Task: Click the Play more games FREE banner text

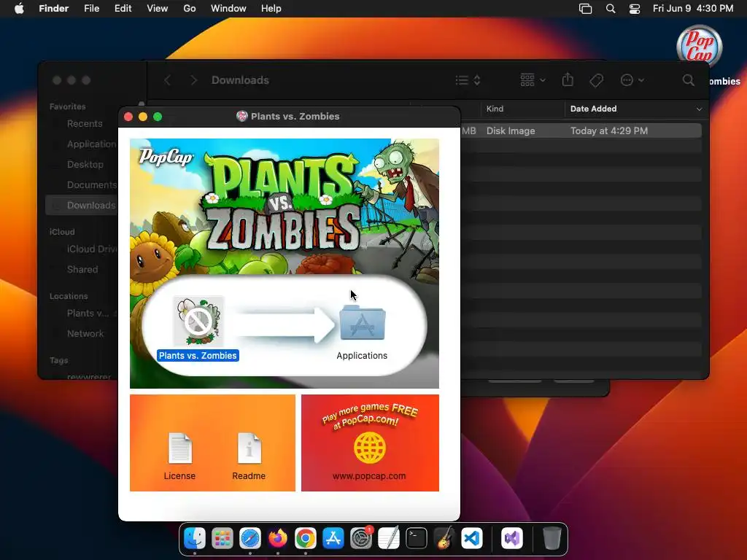Action: (x=370, y=416)
